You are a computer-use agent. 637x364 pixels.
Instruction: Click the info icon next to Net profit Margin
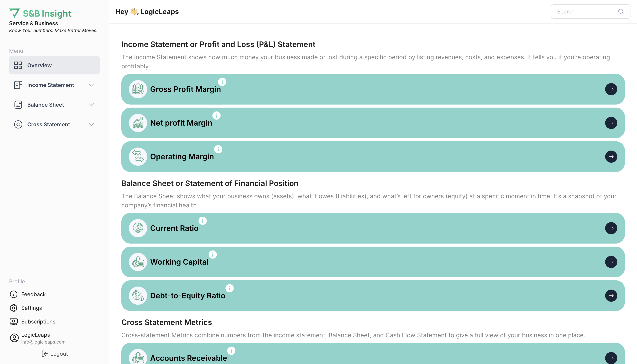click(x=217, y=116)
